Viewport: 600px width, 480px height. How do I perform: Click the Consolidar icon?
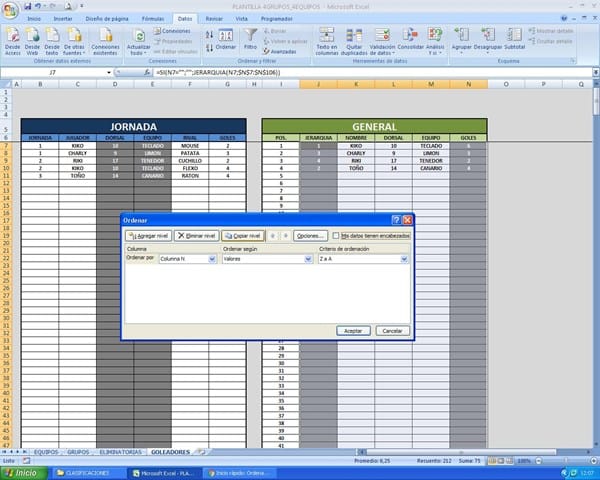[x=410, y=38]
